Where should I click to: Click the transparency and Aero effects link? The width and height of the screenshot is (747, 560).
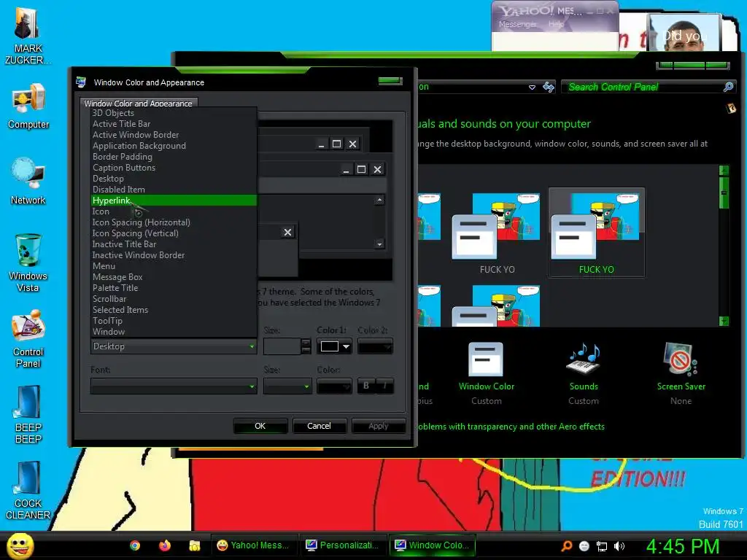click(511, 427)
